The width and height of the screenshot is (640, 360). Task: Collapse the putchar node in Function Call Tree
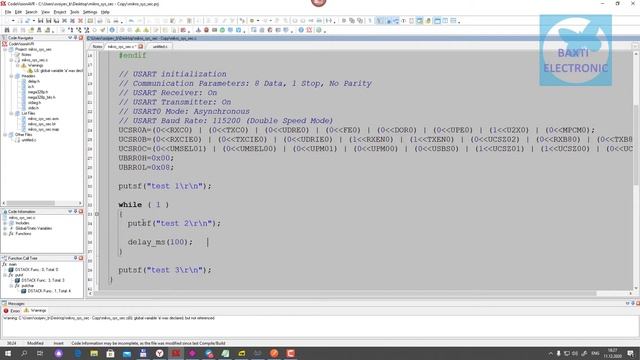coord(11,286)
